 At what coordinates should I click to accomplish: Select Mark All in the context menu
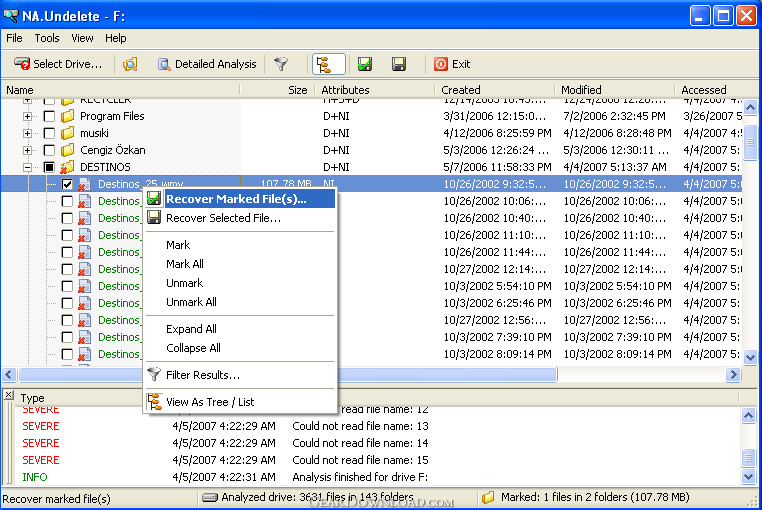240,264
